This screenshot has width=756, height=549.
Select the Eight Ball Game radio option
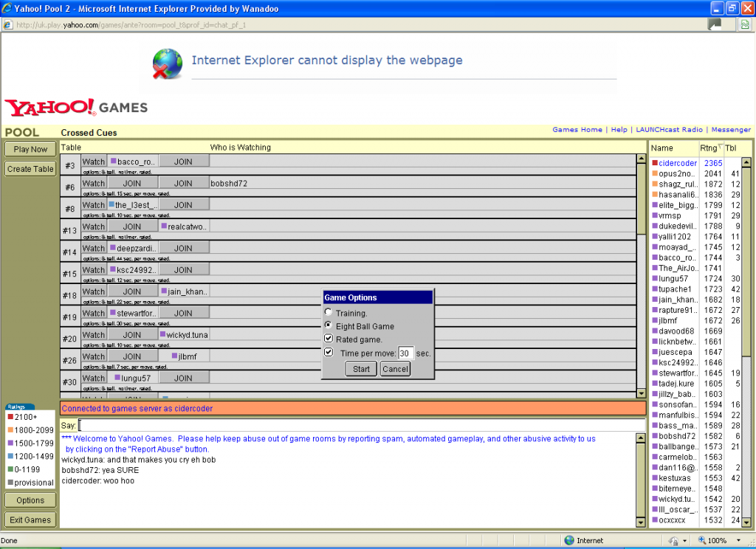tap(329, 325)
